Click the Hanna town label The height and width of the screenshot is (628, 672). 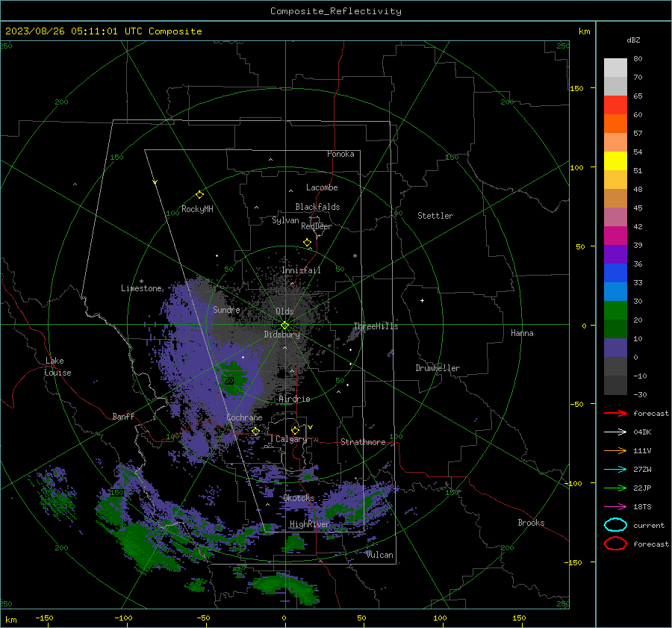[522, 333]
